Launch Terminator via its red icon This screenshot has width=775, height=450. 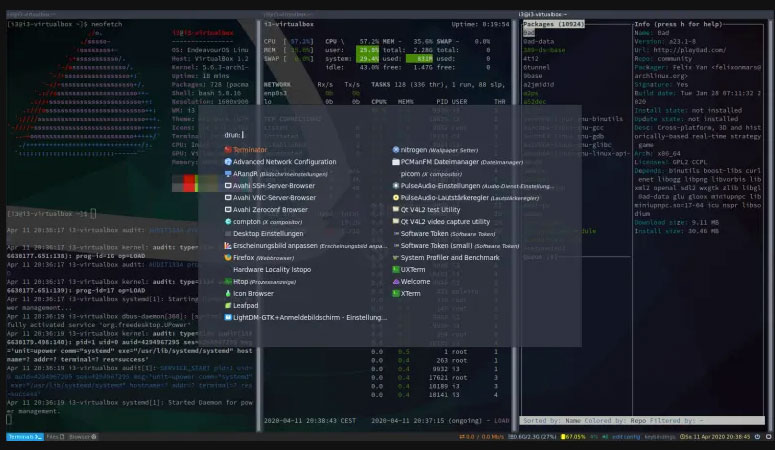(x=228, y=150)
